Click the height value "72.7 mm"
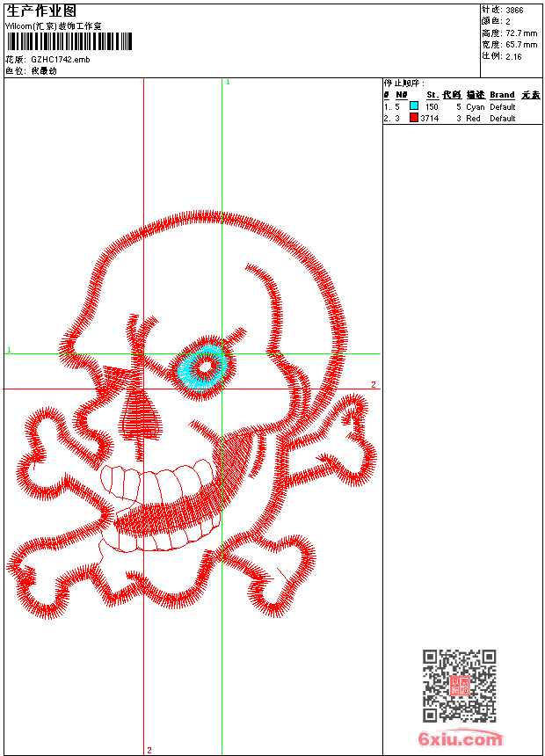 coord(521,33)
